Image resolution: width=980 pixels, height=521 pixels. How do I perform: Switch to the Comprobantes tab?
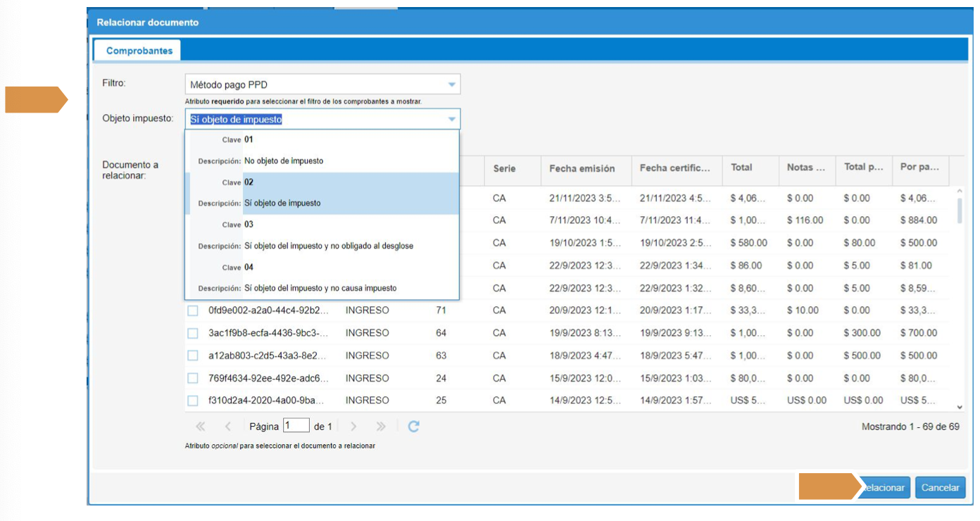[x=139, y=51]
